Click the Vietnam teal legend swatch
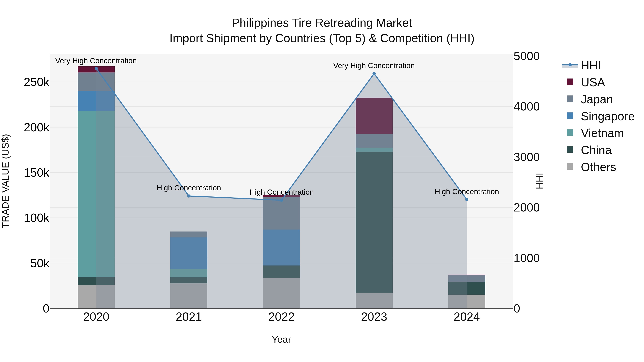The height and width of the screenshot is (362, 644). 570,132
